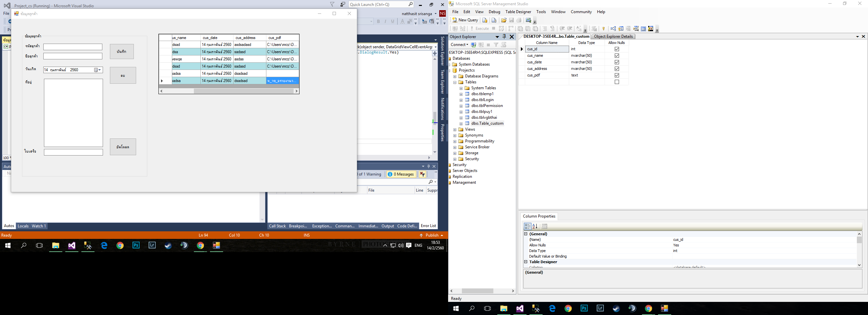
Task: Click the Connect Object Explorer icon
Action: coord(473,45)
